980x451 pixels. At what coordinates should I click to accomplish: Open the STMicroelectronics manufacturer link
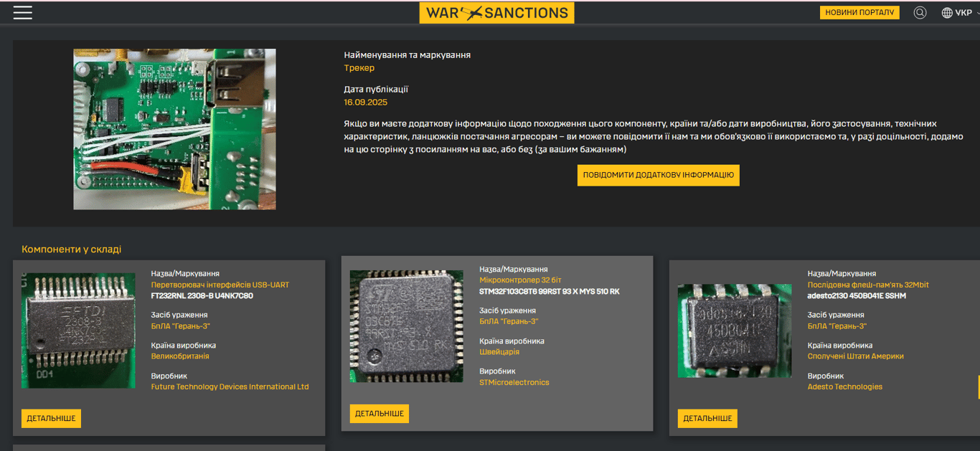click(x=514, y=383)
